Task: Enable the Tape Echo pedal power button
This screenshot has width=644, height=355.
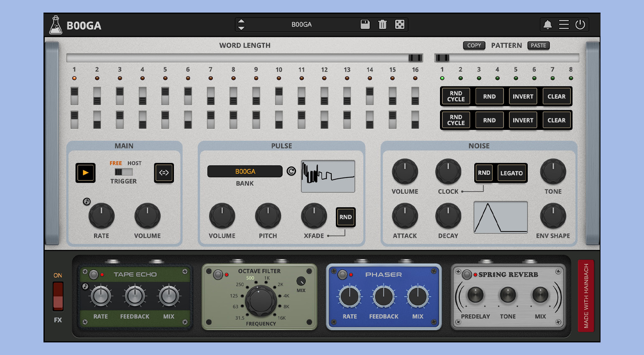Action: (x=94, y=274)
